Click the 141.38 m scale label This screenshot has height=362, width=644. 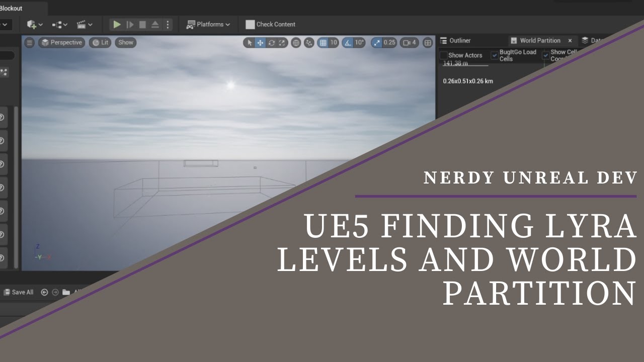click(x=455, y=63)
